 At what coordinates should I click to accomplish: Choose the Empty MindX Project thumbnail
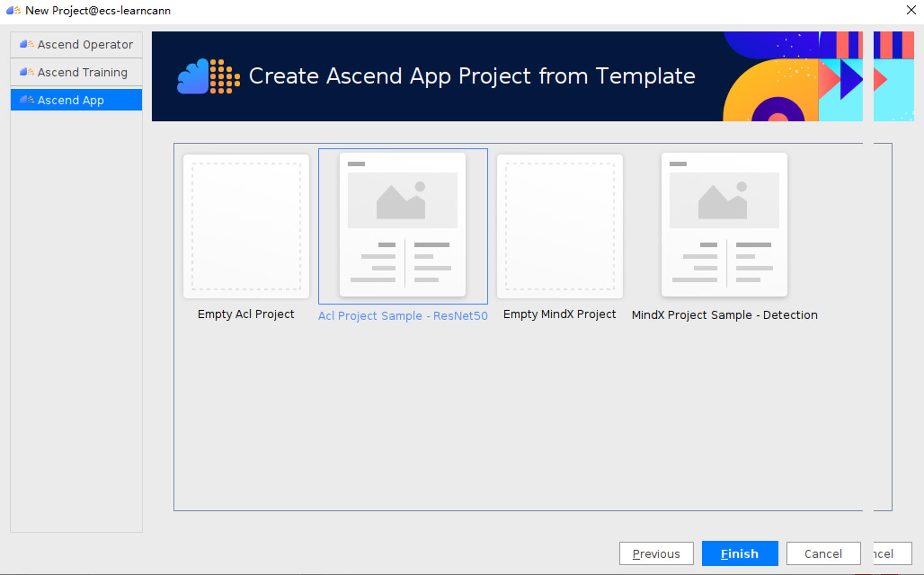click(x=560, y=226)
